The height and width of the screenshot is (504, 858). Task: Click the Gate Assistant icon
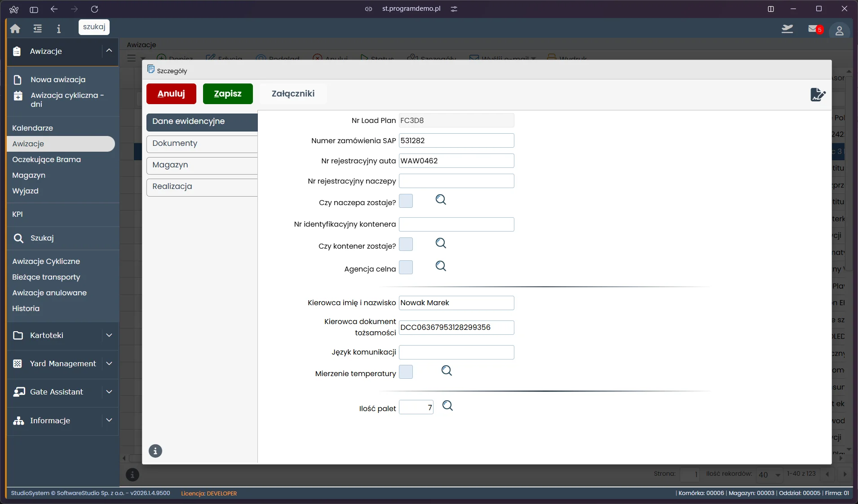coord(19,392)
